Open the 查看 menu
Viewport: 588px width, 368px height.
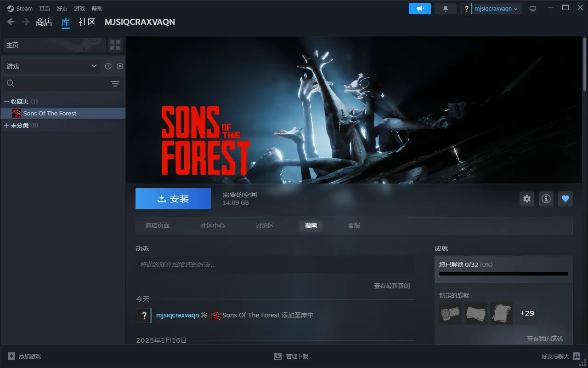[45, 9]
